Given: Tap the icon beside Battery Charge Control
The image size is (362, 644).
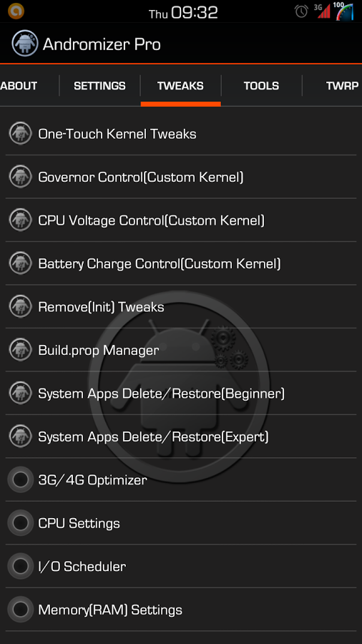Looking at the screenshot, I should tap(21, 263).
